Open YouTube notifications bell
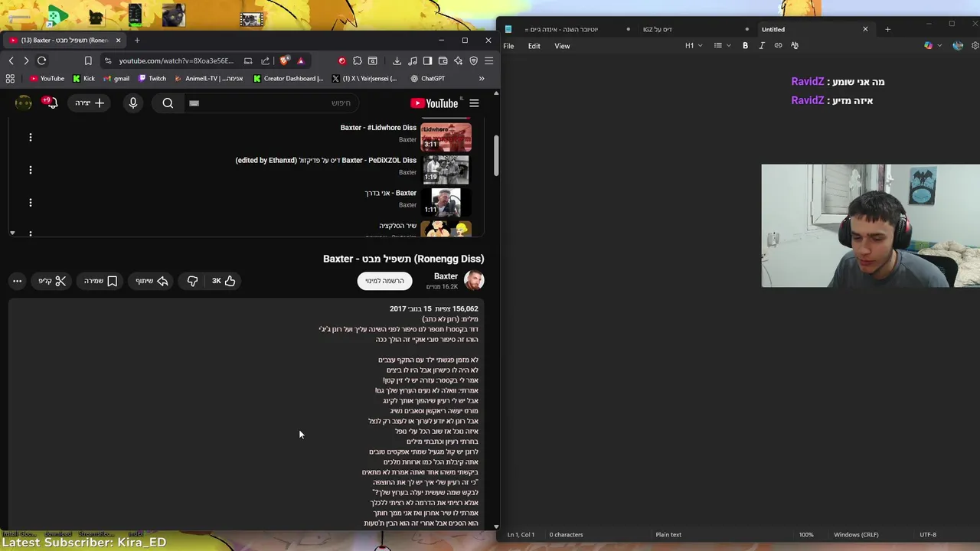Viewport: 980px width, 551px height. click(51, 103)
